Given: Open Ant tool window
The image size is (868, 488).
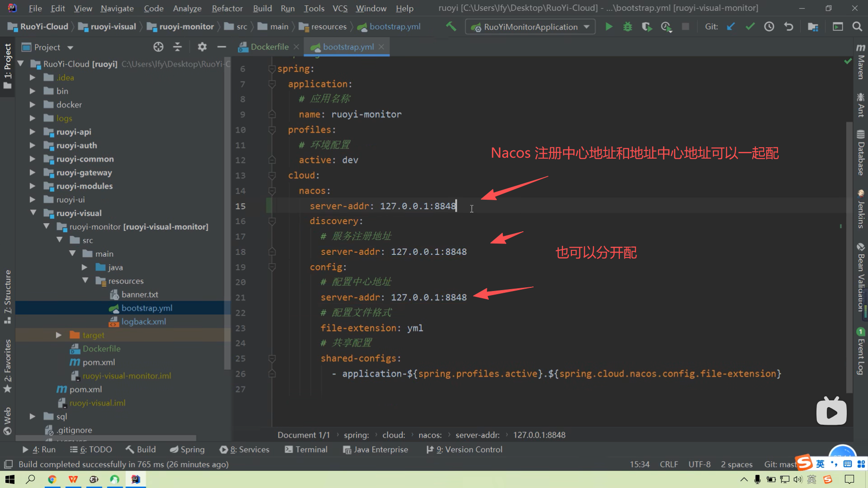Looking at the screenshot, I should 860,105.
